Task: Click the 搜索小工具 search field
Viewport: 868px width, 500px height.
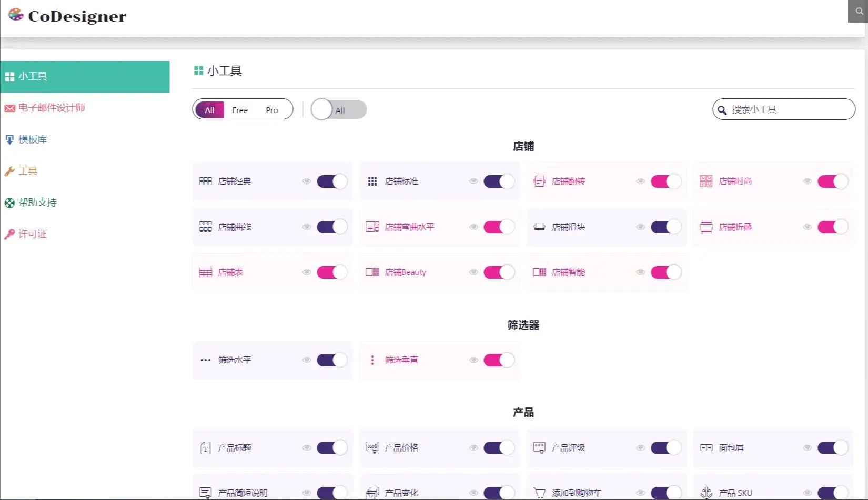Action: pyautogui.click(x=784, y=109)
